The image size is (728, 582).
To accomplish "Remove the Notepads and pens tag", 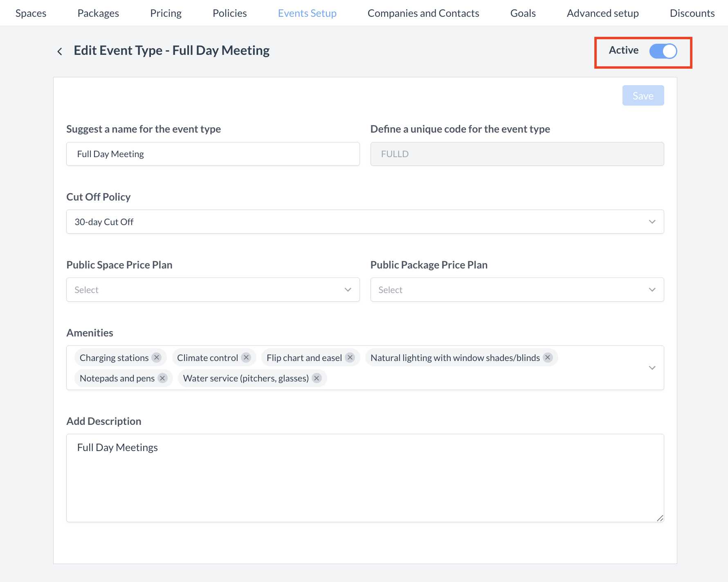I will click(163, 378).
